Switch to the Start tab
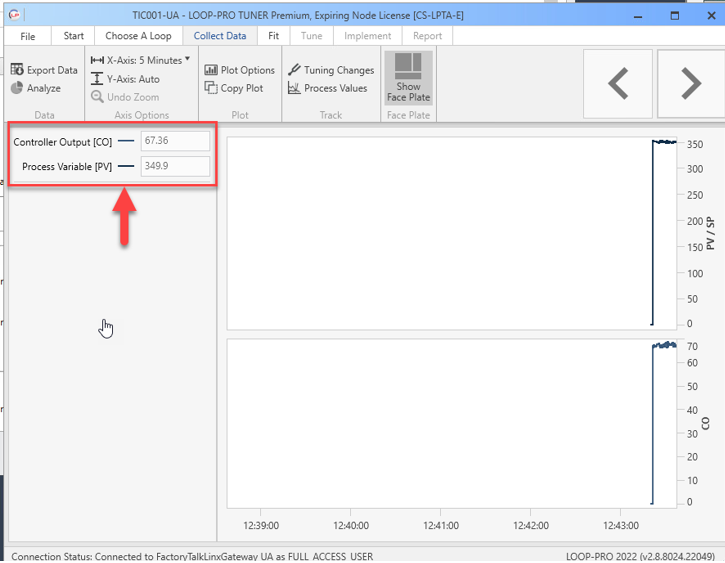Image resolution: width=725 pixels, height=563 pixels. 74,36
